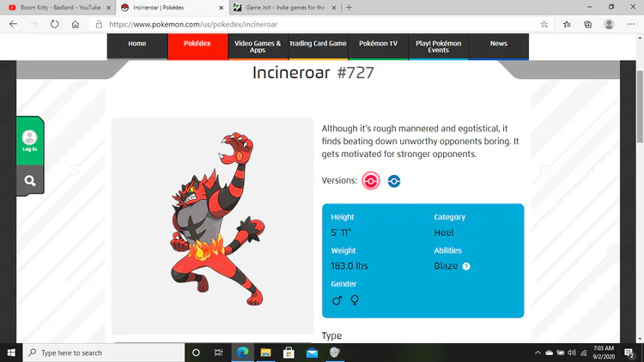Click the Heel category value
Screen dimensions: 644x362
(444, 232)
